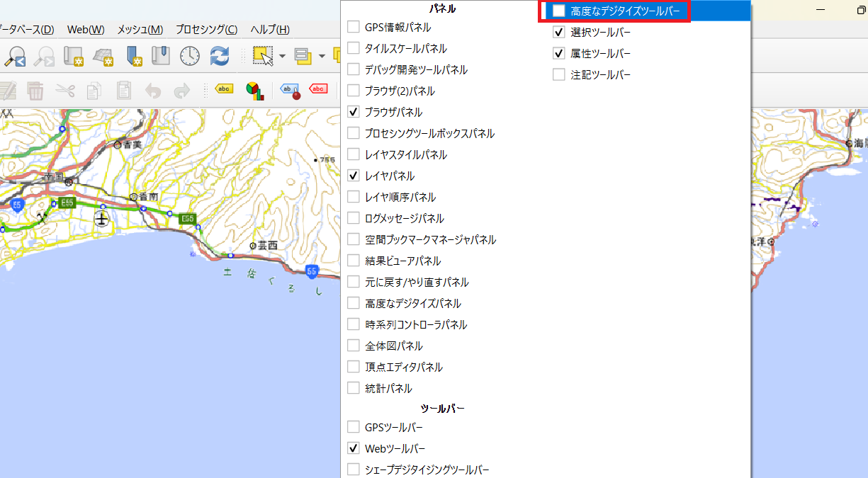Enable タイルスケールパネル

click(x=354, y=48)
